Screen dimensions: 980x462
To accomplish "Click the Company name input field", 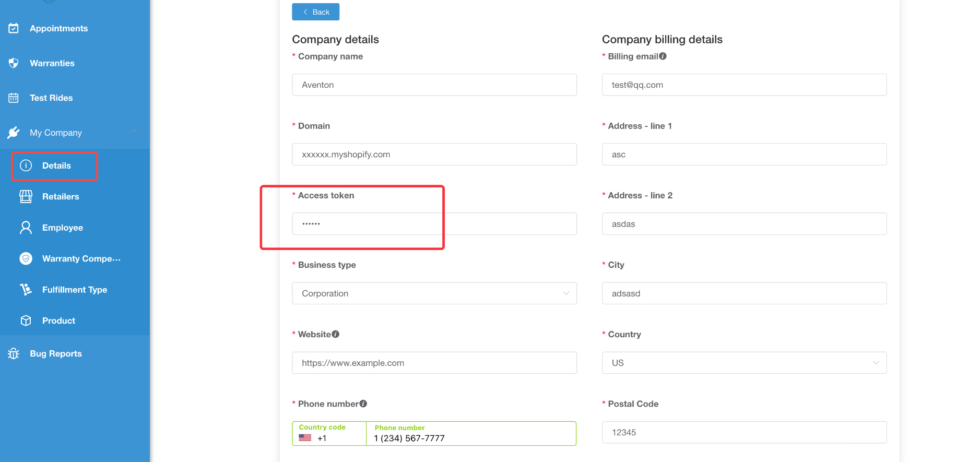I will coord(434,85).
